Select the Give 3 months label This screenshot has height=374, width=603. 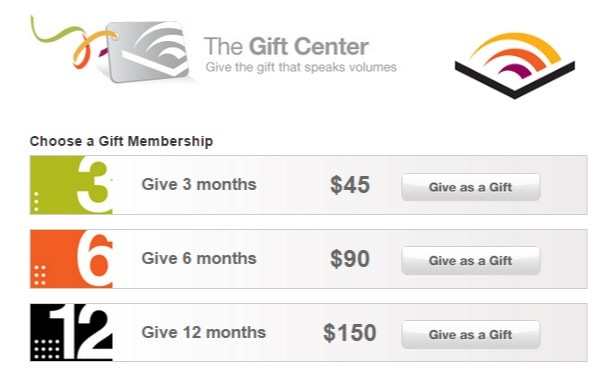pos(199,185)
